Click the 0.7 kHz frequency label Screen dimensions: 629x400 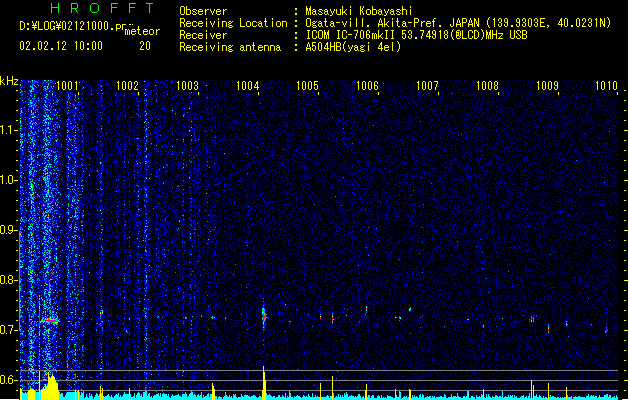coord(9,330)
